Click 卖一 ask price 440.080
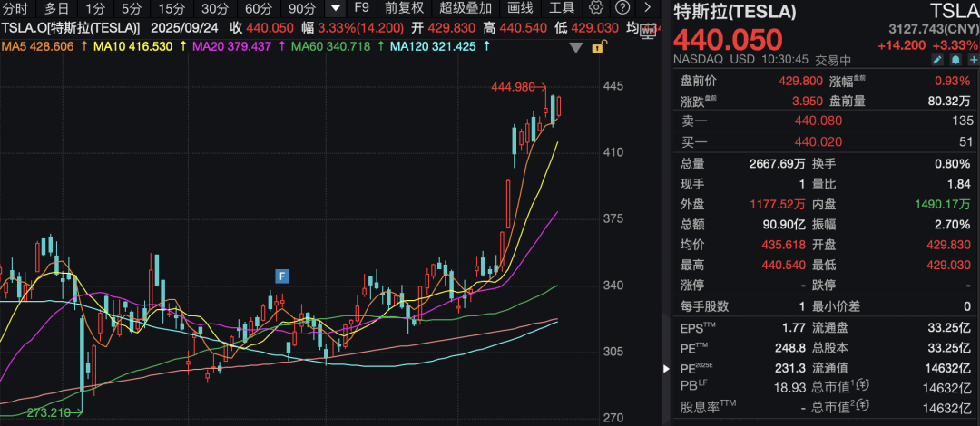This screenshot has width=980, height=426. tap(818, 121)
